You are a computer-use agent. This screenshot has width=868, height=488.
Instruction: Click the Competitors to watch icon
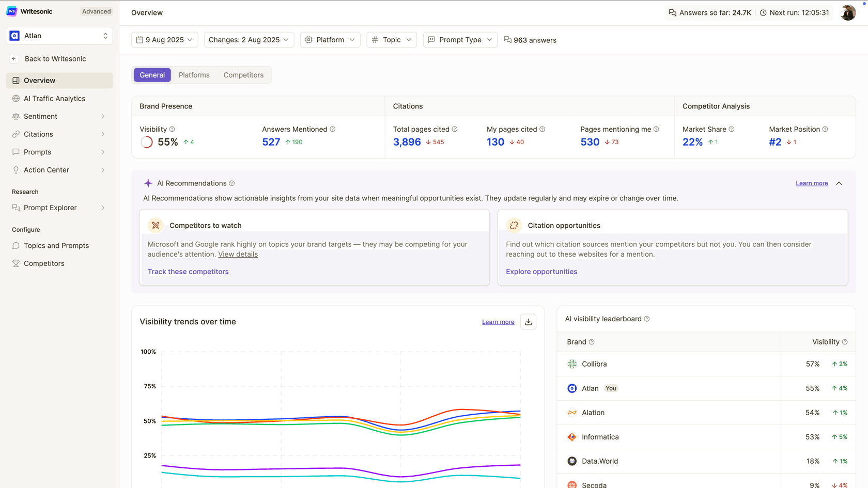point(156,225)
